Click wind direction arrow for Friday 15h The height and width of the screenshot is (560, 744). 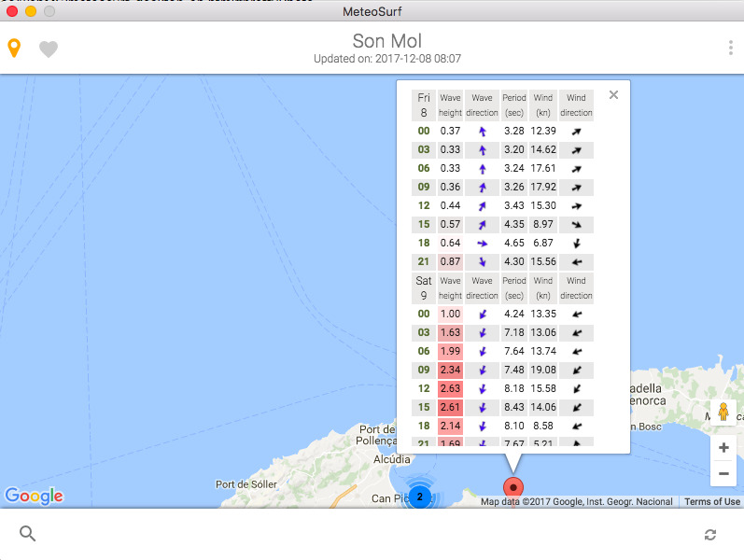[577, 225]
